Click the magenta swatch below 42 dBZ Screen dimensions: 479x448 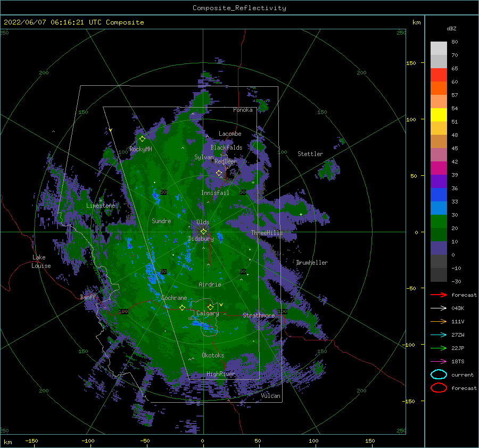(439, 168)
